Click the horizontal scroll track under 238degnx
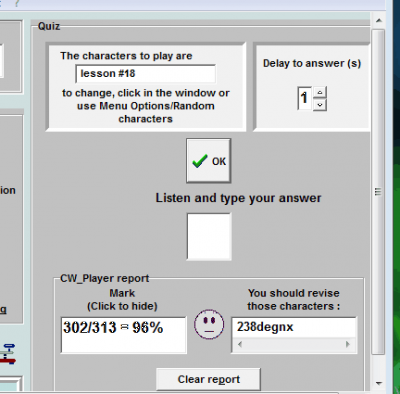This screenshot has height=394, width=400. 294,344
